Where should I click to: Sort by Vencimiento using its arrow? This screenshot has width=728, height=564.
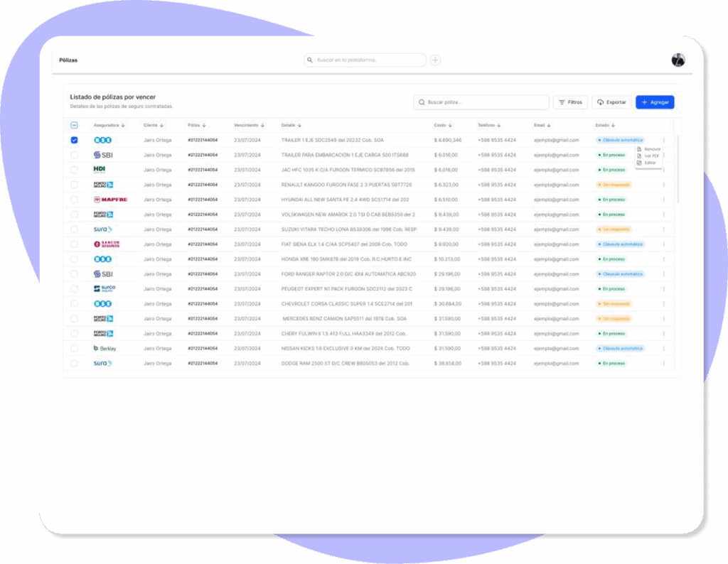click(262, 125)
